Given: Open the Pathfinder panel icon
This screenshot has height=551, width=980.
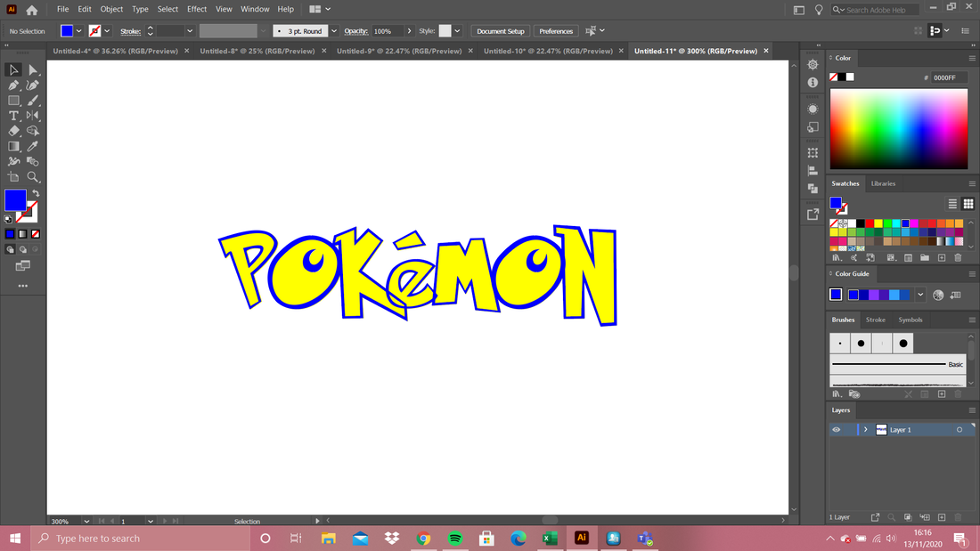Looking at the screenshot, I should click(813, 188).
